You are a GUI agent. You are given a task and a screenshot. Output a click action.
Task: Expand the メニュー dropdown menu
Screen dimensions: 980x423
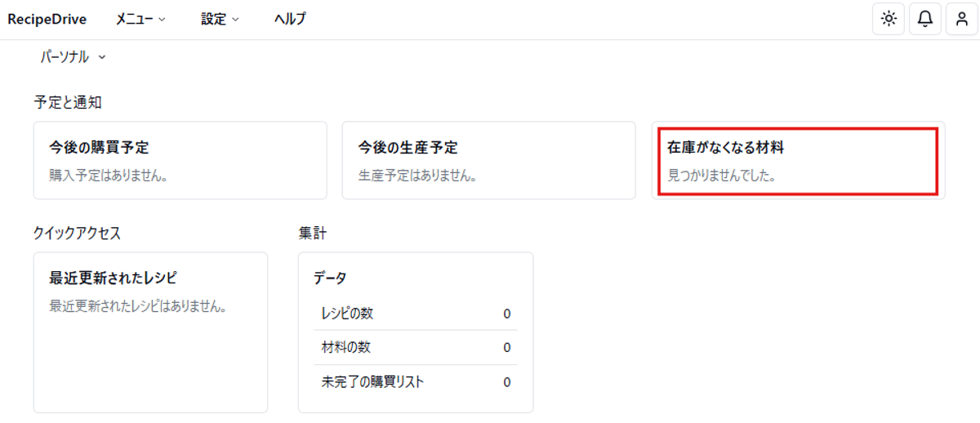pos(140,19)
